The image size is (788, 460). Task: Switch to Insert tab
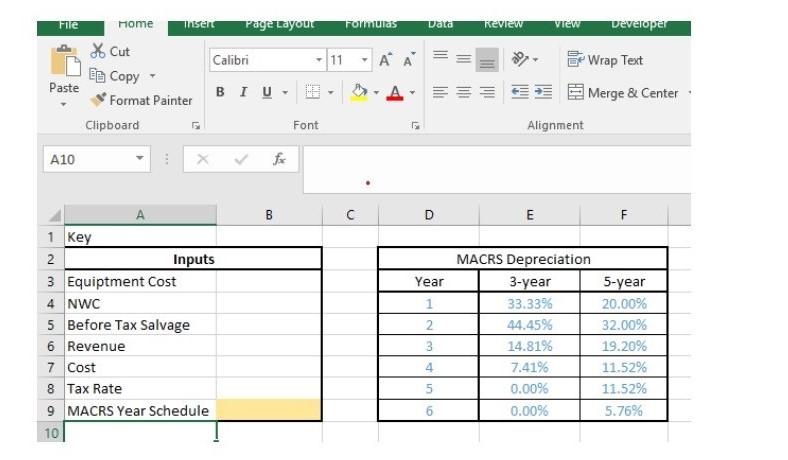(x=199, y=24)
